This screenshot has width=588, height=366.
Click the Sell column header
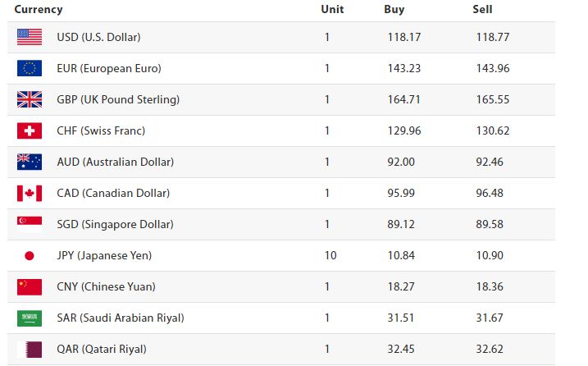pos(482,10)
